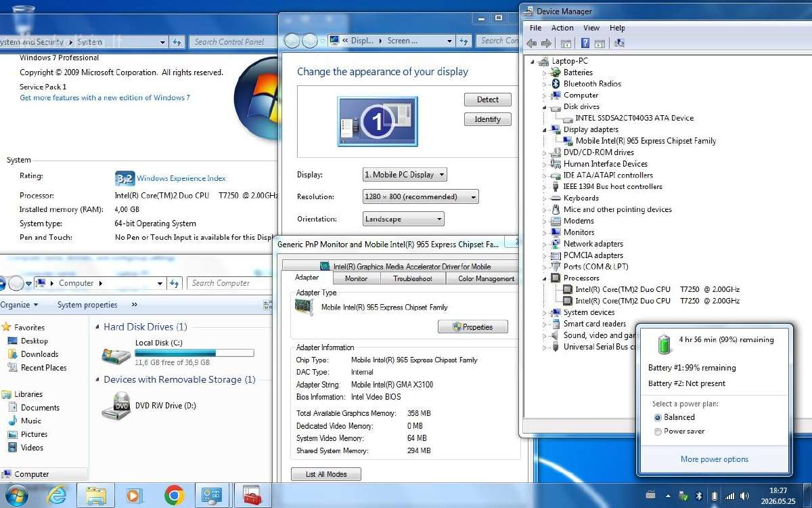Collapse the Processors node
The width and height of the screenshot is (812, 508).
[544, 278]
